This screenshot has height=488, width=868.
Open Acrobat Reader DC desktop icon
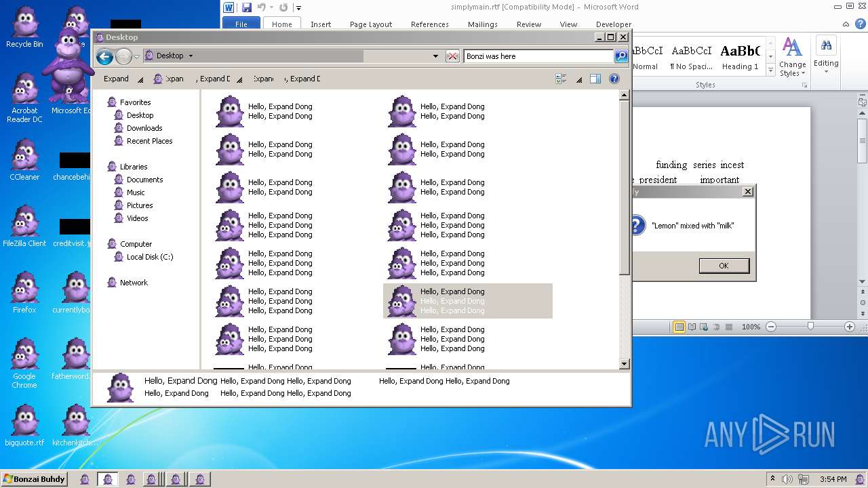pyautogui.click(x=24, y=98)
